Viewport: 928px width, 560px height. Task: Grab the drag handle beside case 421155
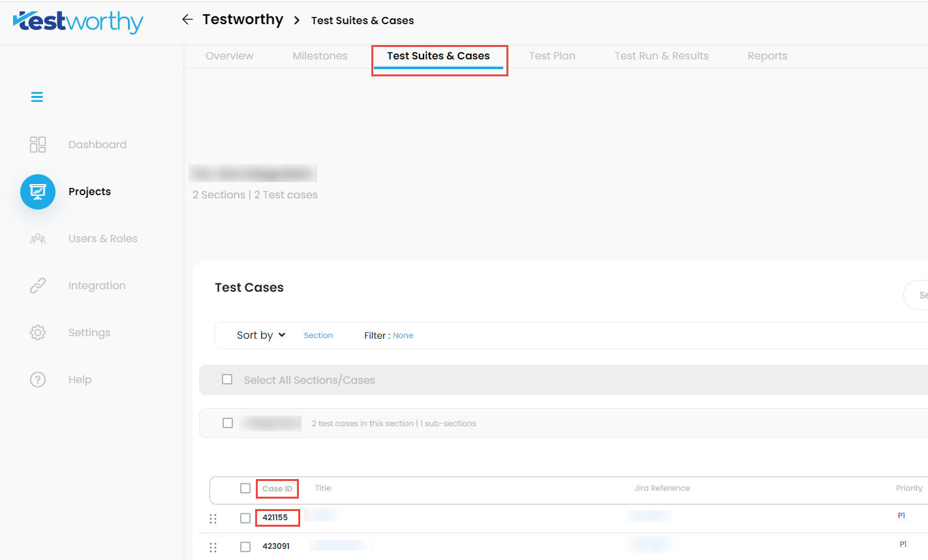point(213,518)
